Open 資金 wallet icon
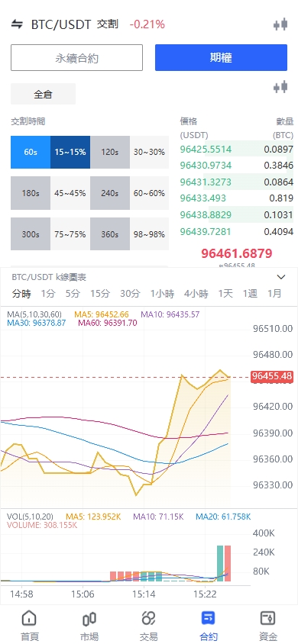Image resolution: width=298 pixels, height=644 pixels. tap(267, 618)
